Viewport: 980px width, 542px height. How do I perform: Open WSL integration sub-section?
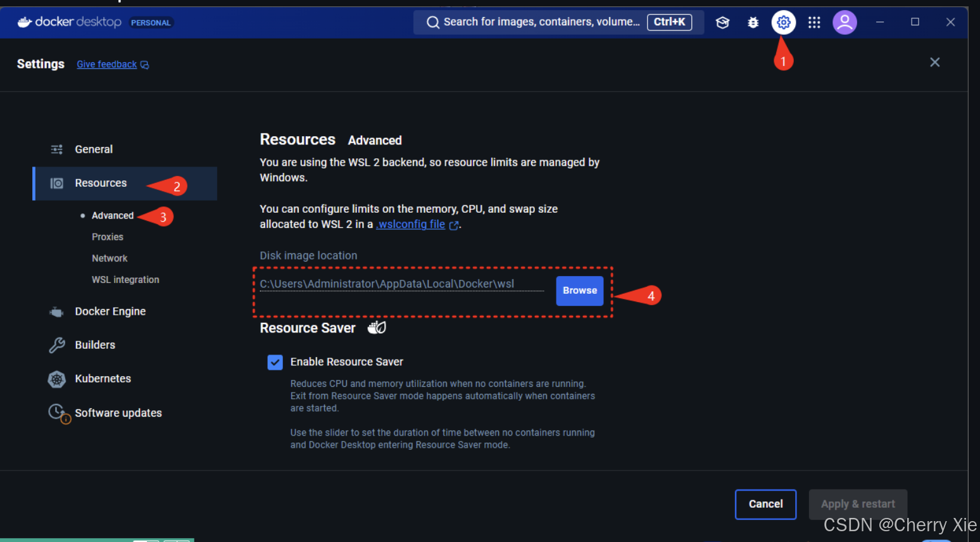pos(125,280)
